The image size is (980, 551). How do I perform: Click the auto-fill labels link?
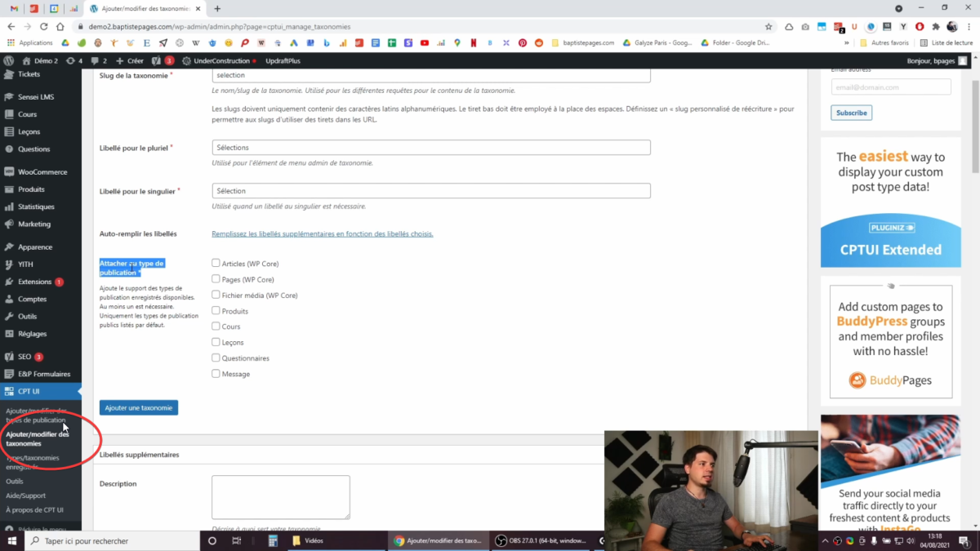[x=322, y=234]
